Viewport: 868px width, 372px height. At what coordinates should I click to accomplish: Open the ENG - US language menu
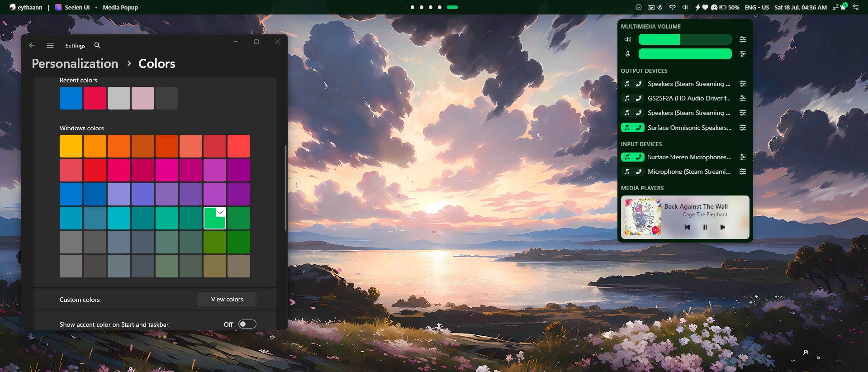click(757, 7)
